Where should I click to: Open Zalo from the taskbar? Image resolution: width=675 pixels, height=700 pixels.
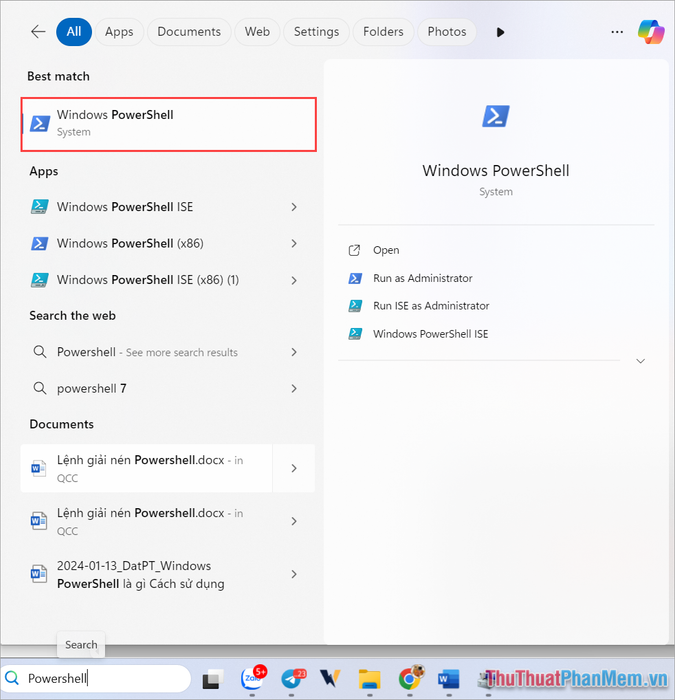click(252, 679)
